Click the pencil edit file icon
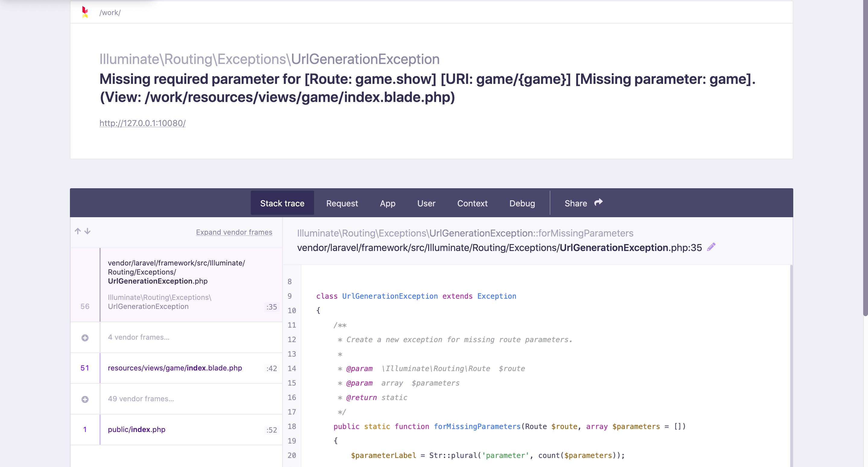Screen dimensions: 868x467 click(x=711, y=247)
